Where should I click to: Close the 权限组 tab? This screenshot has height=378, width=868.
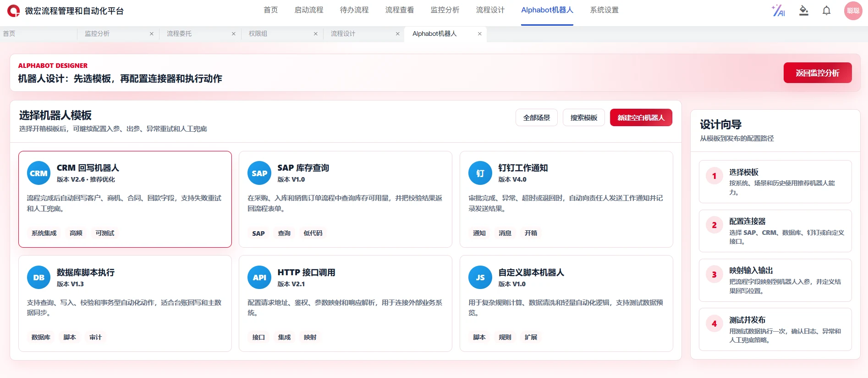point(316,33)
